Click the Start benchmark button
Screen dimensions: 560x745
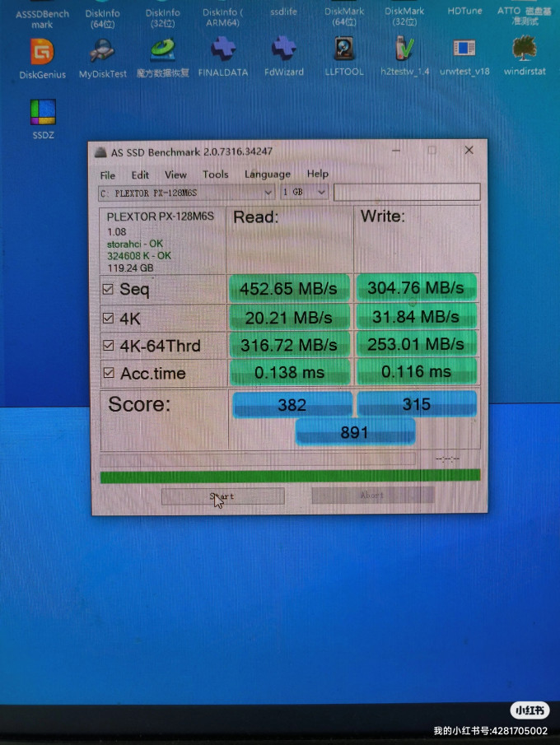(x=222, y=496)
